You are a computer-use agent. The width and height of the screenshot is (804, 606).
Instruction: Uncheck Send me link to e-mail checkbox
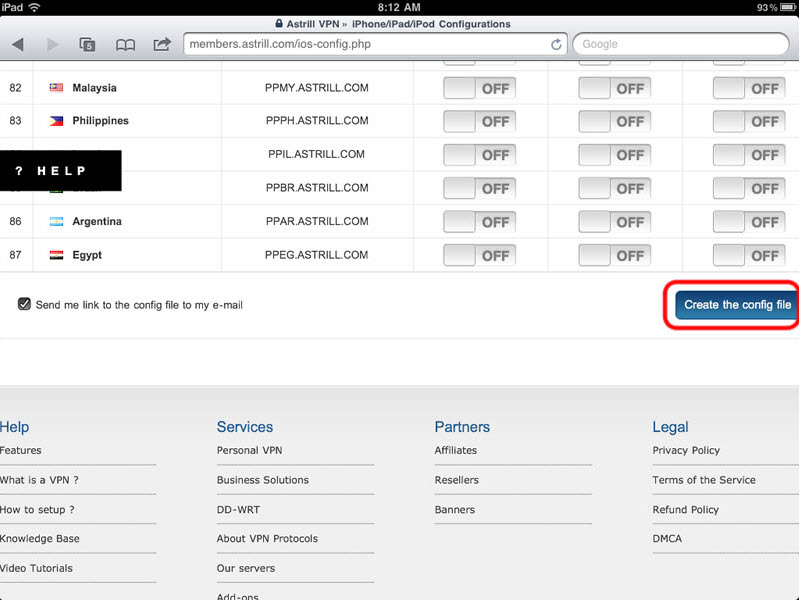[24, 304]
